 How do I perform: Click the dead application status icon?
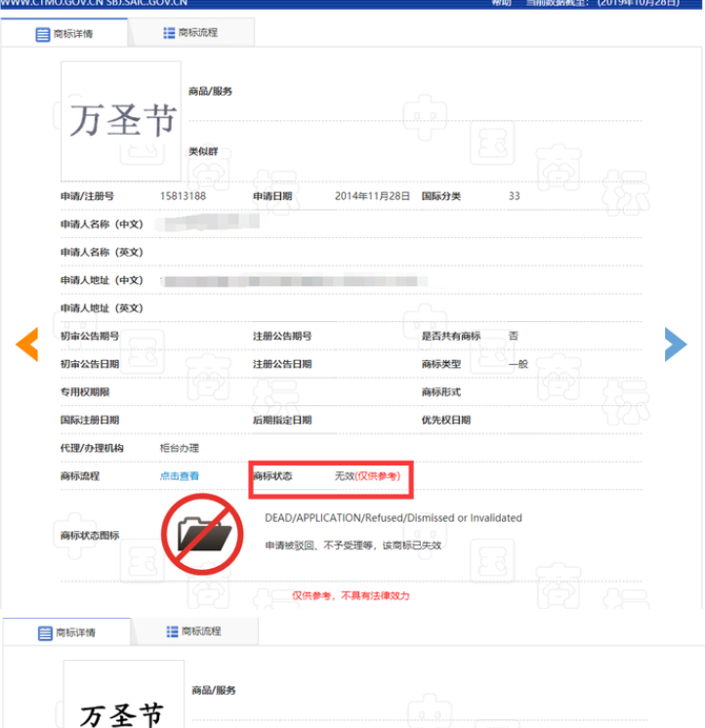(x=202, y=534)
